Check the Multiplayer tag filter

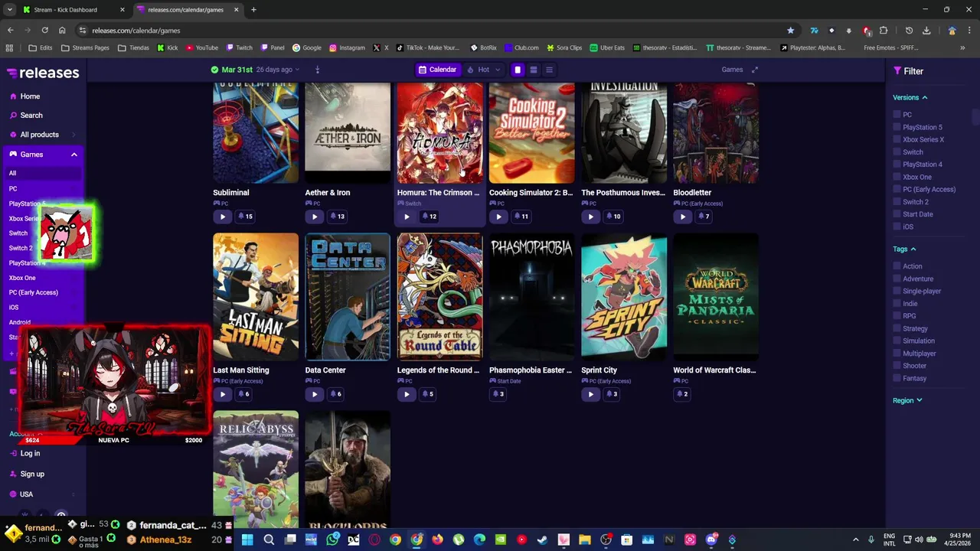(x=897, y=354)
